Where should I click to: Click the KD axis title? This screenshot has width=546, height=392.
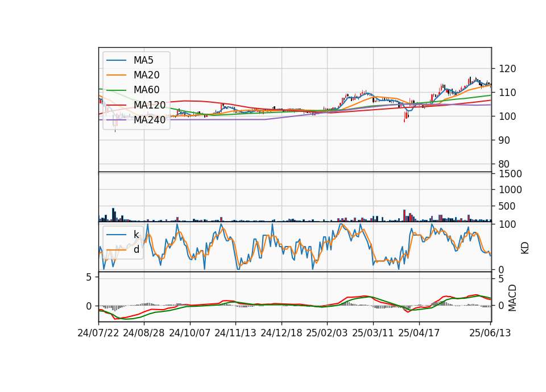(x=525, y=248)
